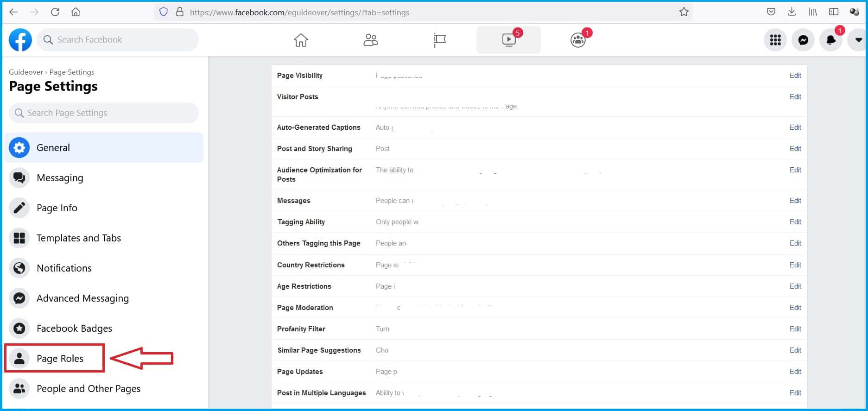Image resolution: width=868 pixels, height=411 pixels.
Task: Go to Home feed icon
Action: tap(301, 40)
